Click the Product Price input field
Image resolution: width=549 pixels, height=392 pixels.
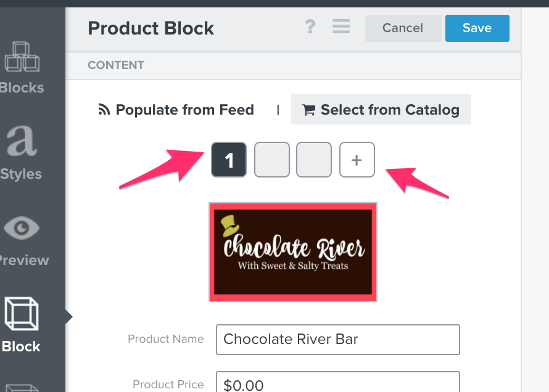[338, 382]
